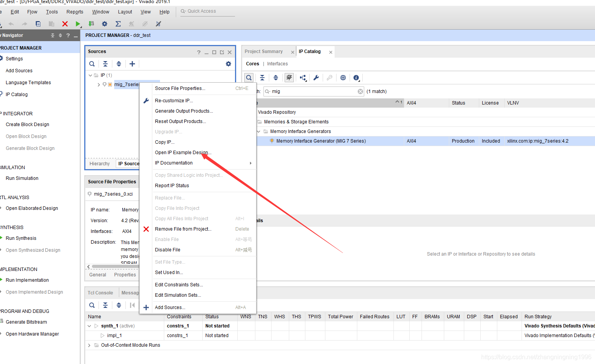Float the Sources panel
Viewport: 595px width, 364px height.
click(222, 52)
